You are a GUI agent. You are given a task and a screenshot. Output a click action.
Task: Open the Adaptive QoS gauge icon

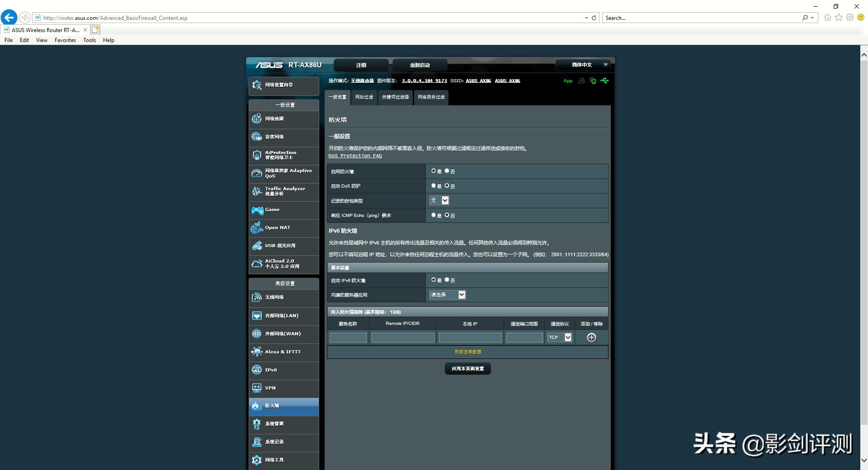point(257,173)
